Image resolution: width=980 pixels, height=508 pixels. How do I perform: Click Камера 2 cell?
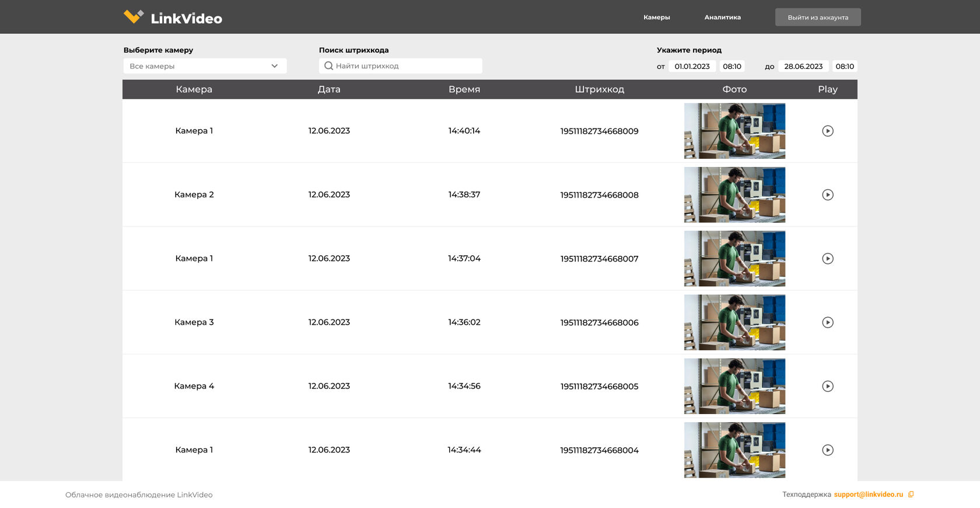coord(194,194)
